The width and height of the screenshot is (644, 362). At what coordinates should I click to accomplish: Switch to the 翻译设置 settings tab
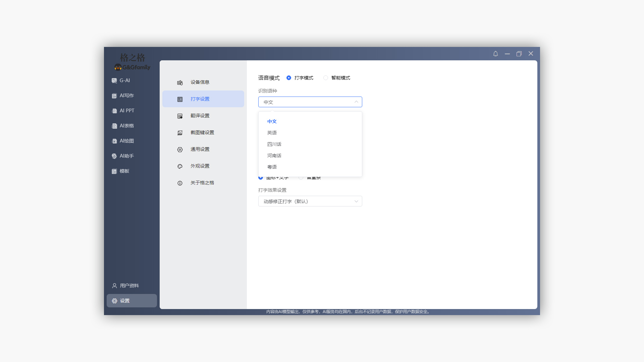200,116
